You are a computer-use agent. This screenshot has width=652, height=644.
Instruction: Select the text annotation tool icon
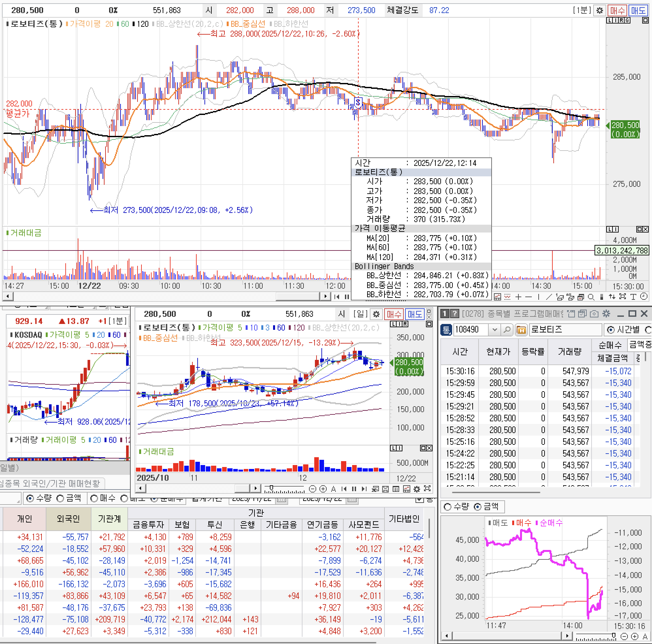pos(633,297)
